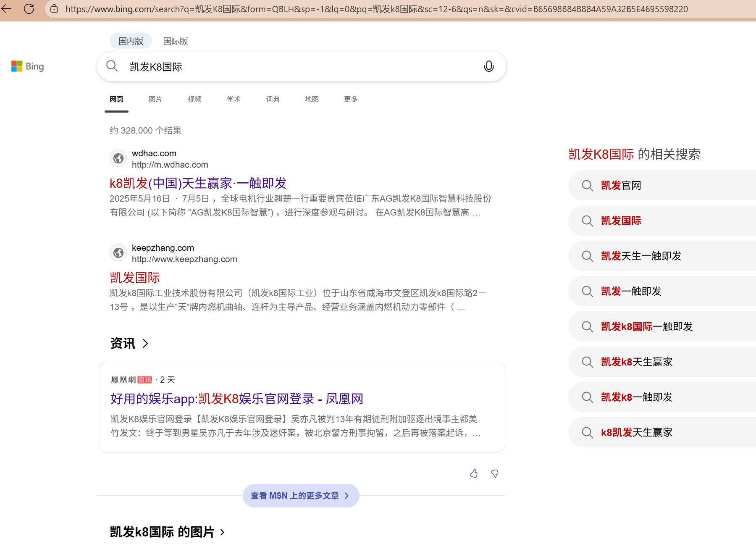Click the browser address bar URL
The width and height of the screenshot is (756, 544).
[376, 9]
